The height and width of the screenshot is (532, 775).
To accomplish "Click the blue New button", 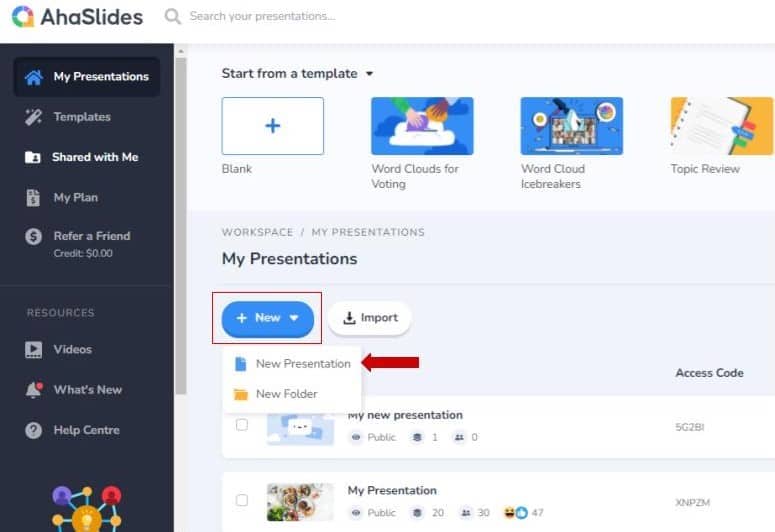I will pos(268,319).
